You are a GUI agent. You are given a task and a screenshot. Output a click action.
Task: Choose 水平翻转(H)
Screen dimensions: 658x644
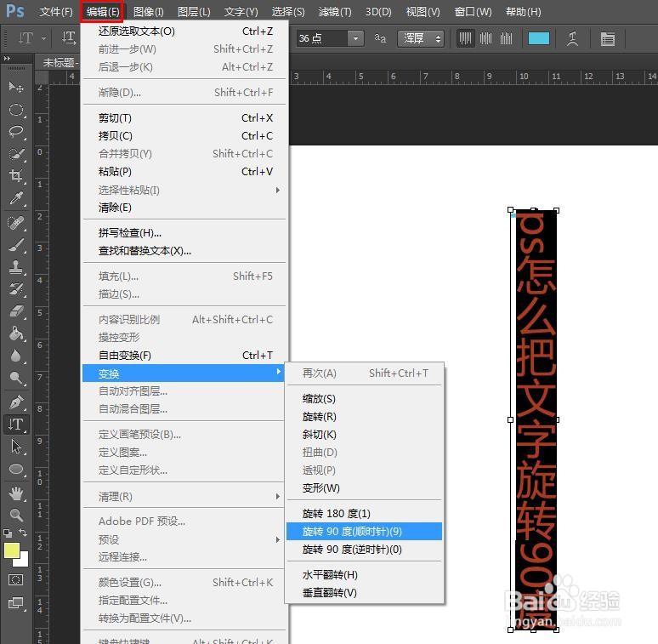coord(364,575)
